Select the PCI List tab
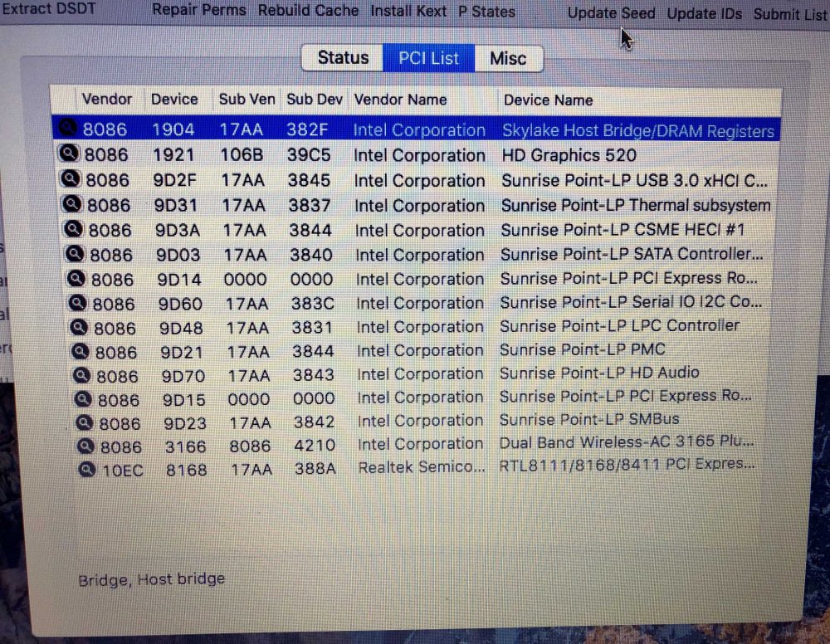 coord(429,58)
